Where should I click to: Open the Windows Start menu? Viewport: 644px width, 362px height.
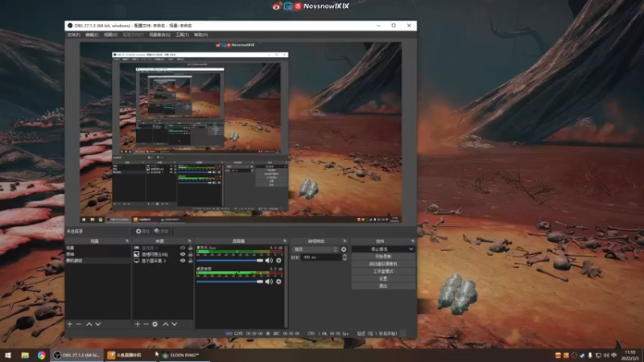[x=8, y=355]
